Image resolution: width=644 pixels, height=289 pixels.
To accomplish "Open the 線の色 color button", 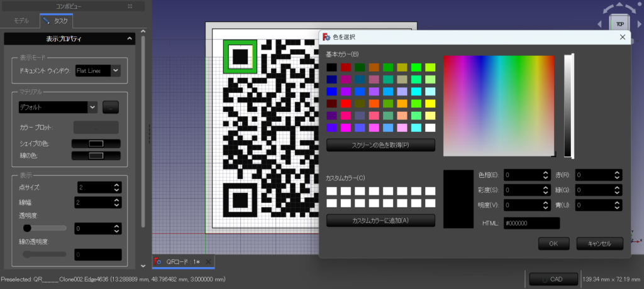I will coord(96,156).
